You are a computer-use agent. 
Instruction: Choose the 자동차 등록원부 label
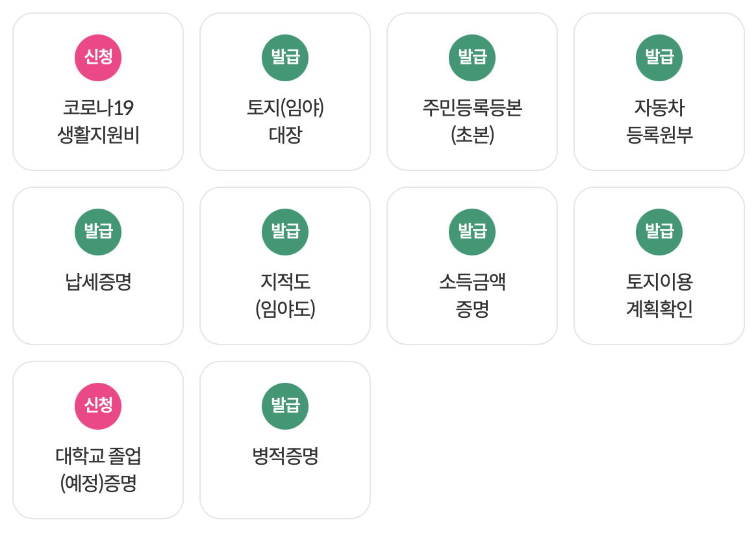pyautogui.click(x=659, y=121)
